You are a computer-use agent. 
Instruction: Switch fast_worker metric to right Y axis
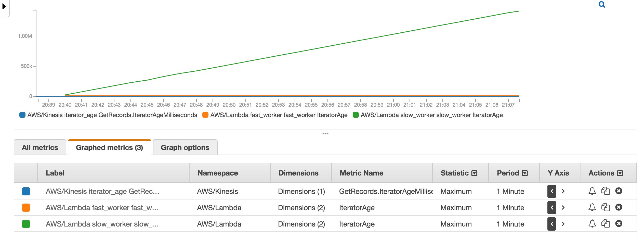coord(563,208)
